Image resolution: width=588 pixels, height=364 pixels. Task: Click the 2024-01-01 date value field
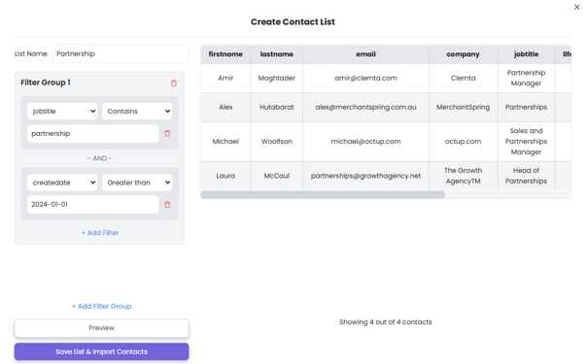93,205
